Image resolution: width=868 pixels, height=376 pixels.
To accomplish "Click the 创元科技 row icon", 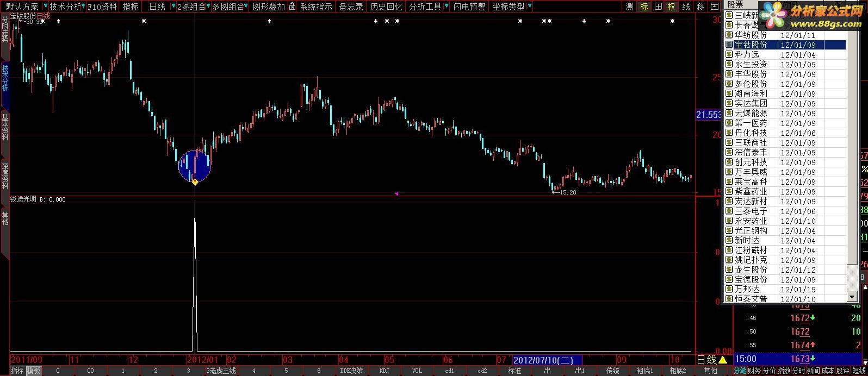I will [x=729, y=162].
